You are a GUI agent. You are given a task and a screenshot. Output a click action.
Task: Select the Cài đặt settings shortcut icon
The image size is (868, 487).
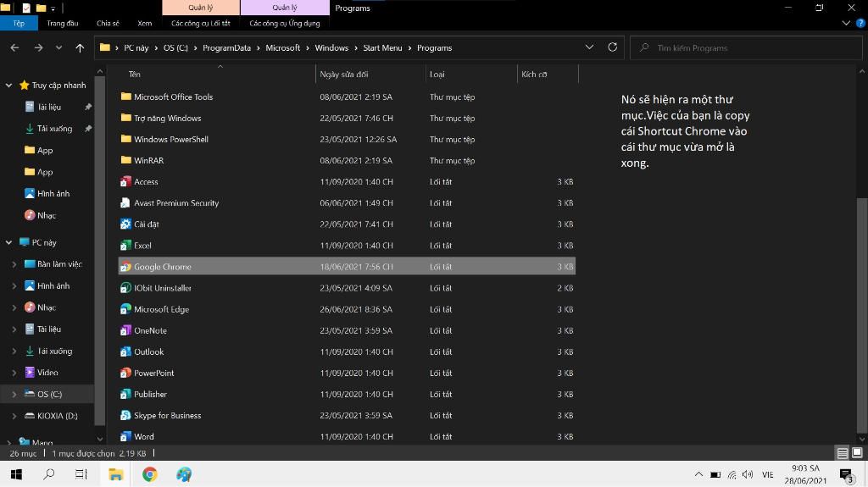coord(125,224)
